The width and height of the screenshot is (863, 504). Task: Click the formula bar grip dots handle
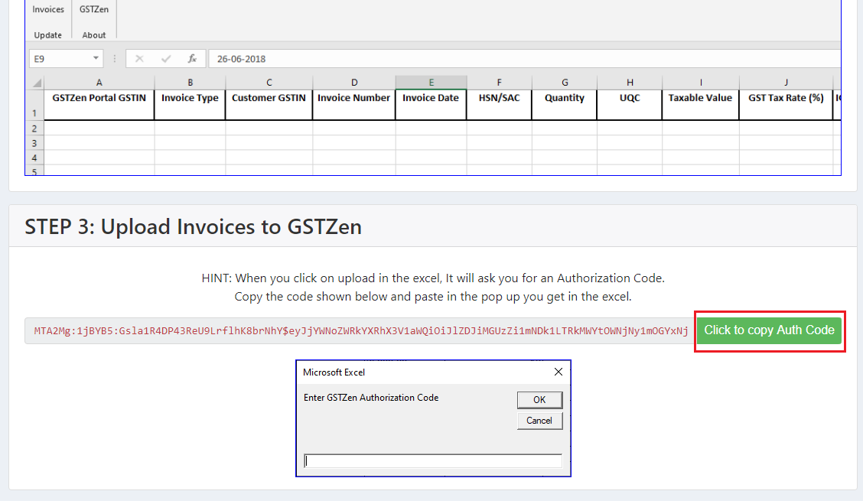115,58
